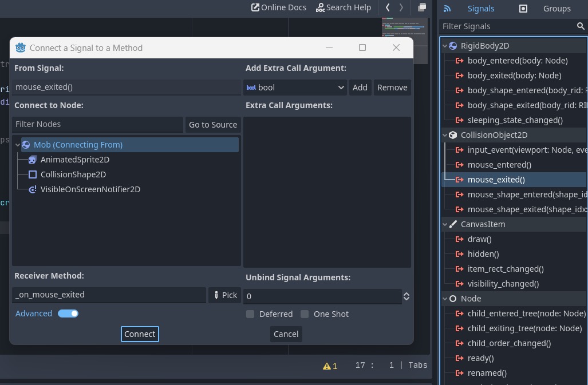This screenshot has width=588, height=385.
Task: Select visibility_changed() signal
Action: [x=503, y=284]
